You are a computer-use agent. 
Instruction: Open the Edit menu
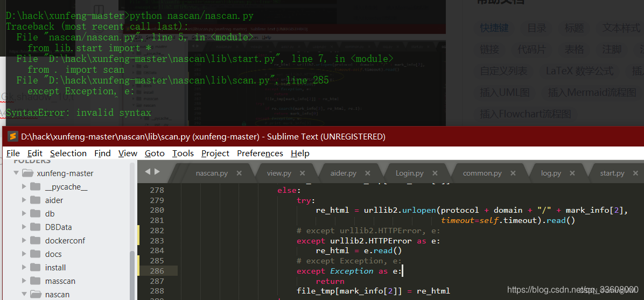point(35,154)
